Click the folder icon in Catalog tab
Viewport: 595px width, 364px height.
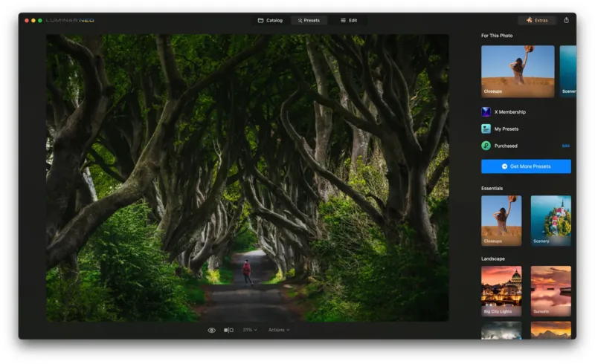(x=261, y=20)
